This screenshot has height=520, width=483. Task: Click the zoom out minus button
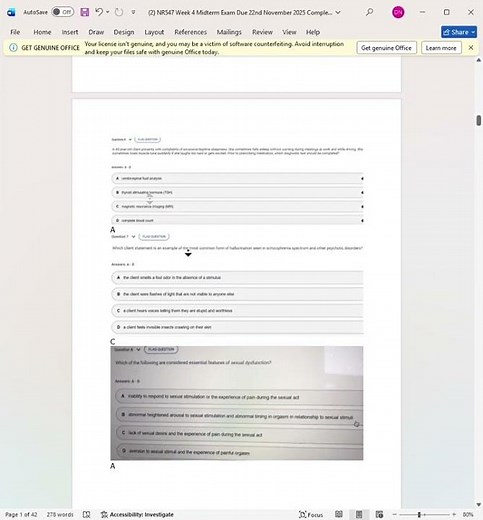(x=394, y=514)
